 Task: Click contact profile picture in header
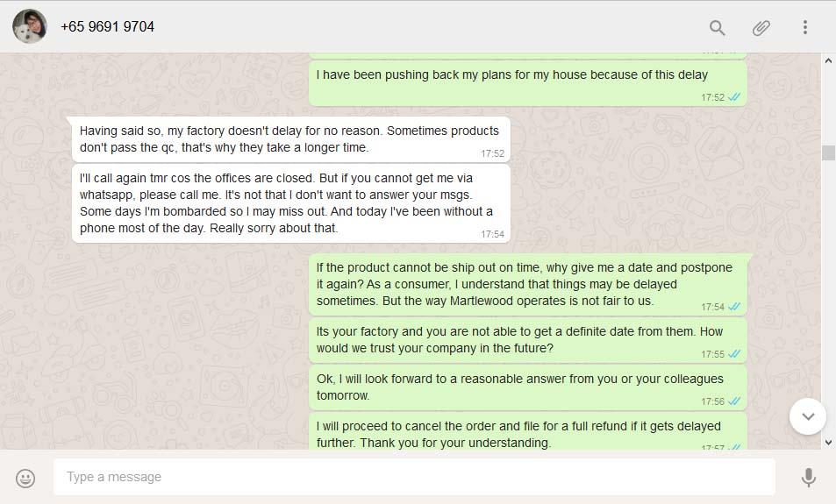[29, 26]
